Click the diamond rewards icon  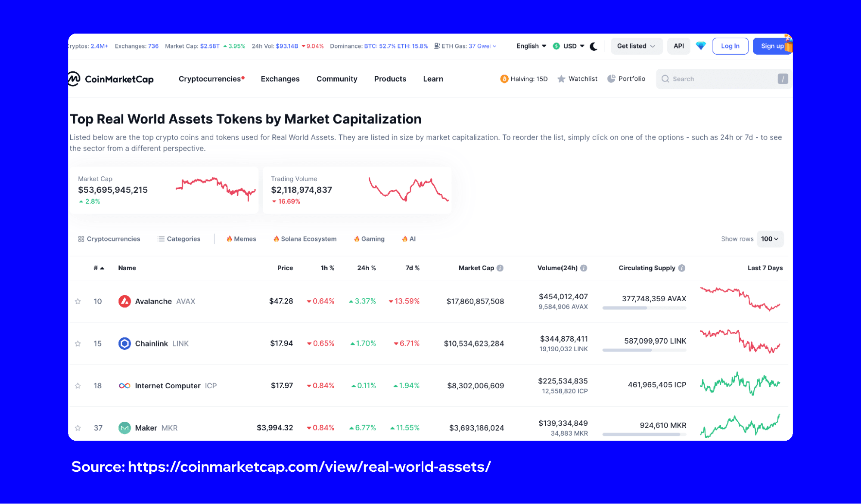click(701, 46)
